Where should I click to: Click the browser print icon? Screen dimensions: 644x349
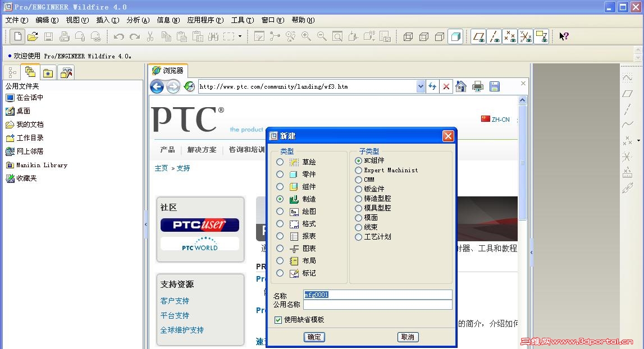coord(478,86)
